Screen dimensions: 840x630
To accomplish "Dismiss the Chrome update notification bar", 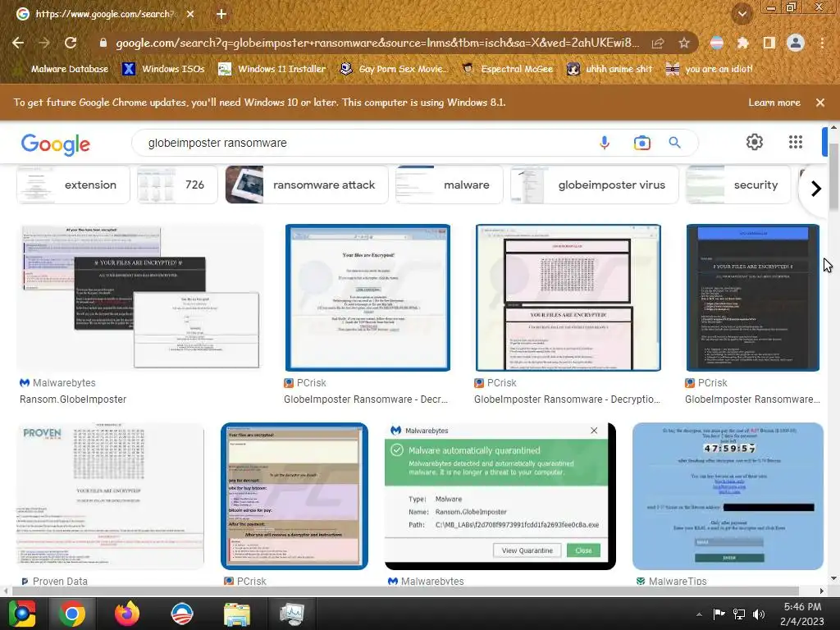I will (x=819, y=103).
